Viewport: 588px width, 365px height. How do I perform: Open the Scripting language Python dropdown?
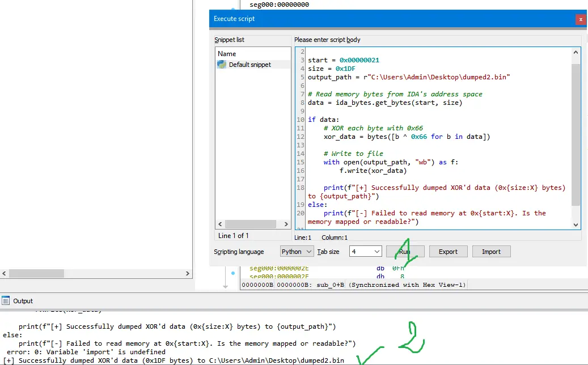296,252
